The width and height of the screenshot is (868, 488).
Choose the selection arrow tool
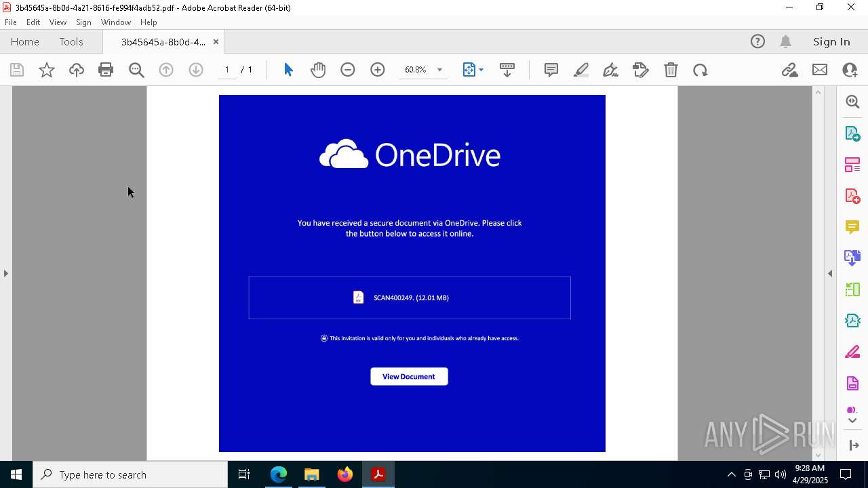(288, 70)
